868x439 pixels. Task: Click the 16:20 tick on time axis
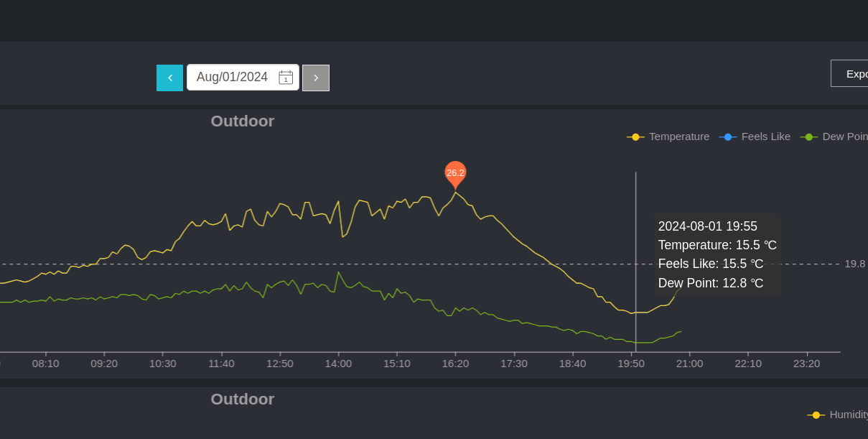point(455,364)
